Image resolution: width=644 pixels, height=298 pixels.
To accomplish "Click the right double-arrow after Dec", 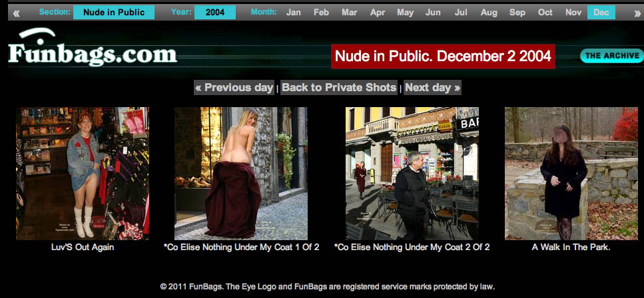I will (x=637, y=13).
